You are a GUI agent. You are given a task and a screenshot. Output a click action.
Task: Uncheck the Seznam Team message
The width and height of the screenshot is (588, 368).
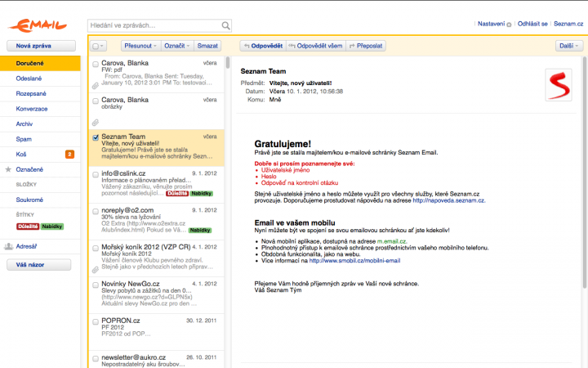pyautogui.click(x=96, y=137)
